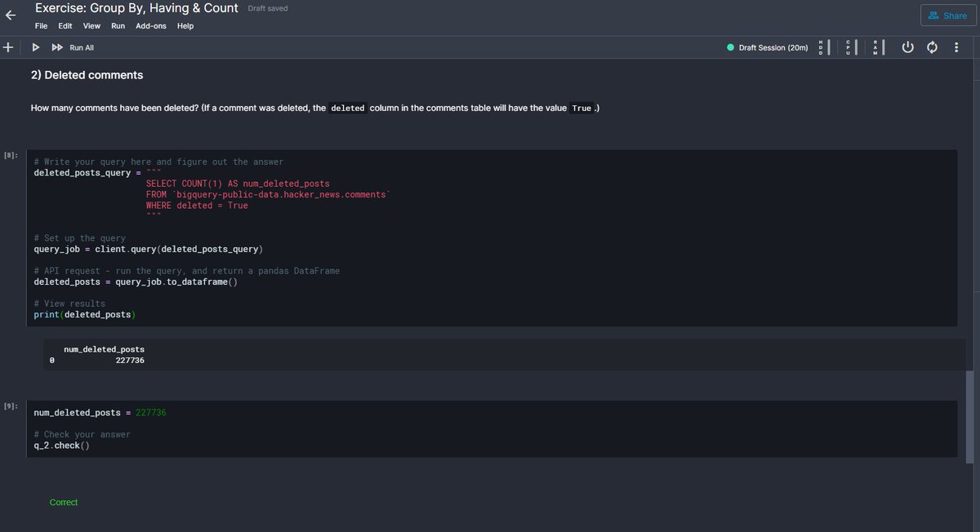Click the FROM hacker_news.comments line
This screenshot has height=532, width=980.
(x=269, y=195)
